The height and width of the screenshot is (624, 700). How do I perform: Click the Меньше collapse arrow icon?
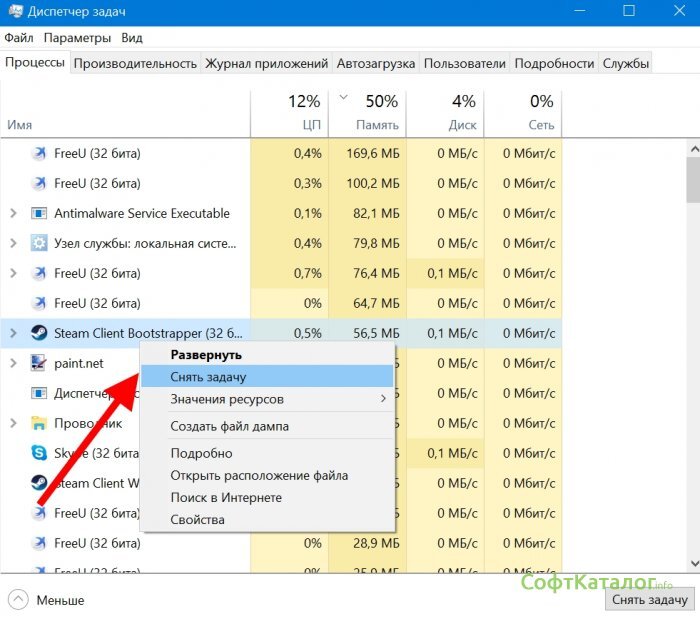(x=18, y=599)
